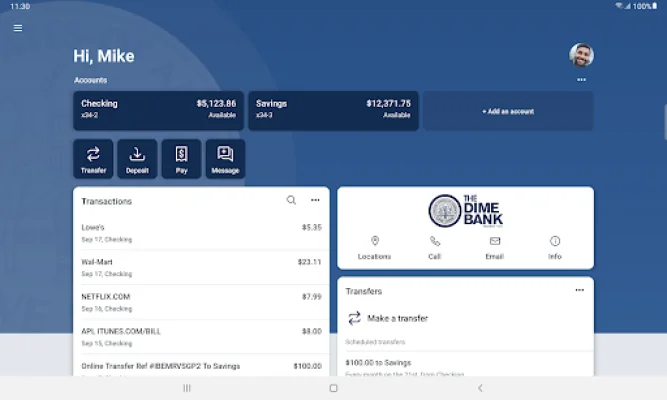
Task: Click Add an account button
Action: tap(508, 111)
